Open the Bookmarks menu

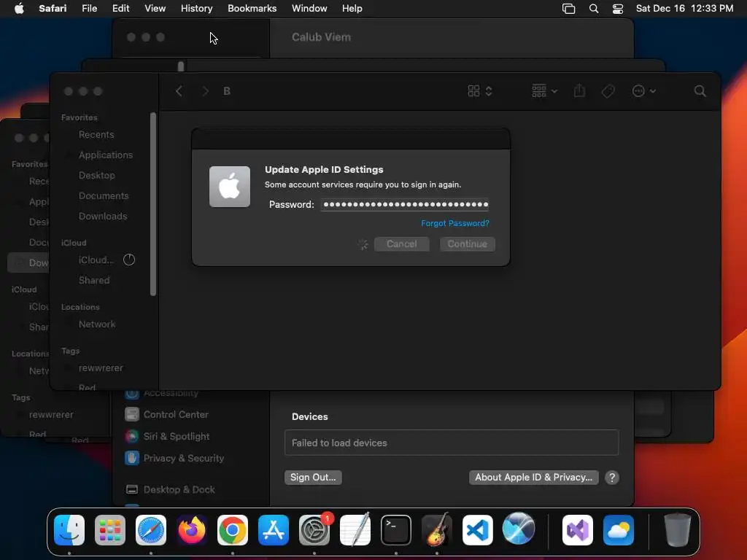click(252, 9)
